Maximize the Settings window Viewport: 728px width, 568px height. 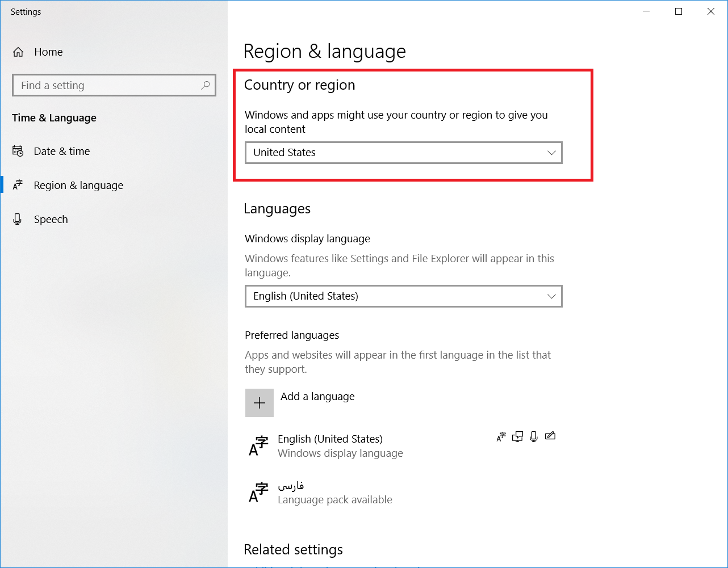[679, 11]
